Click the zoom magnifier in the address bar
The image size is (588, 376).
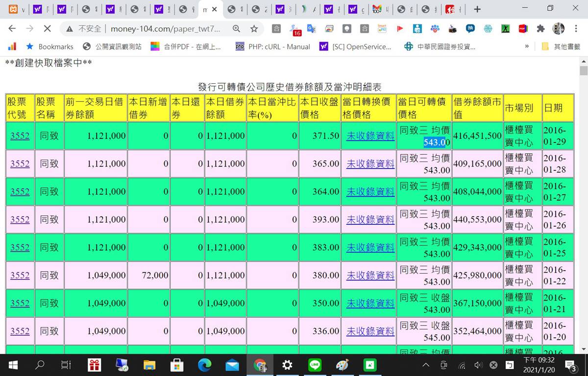click(237, 29)
